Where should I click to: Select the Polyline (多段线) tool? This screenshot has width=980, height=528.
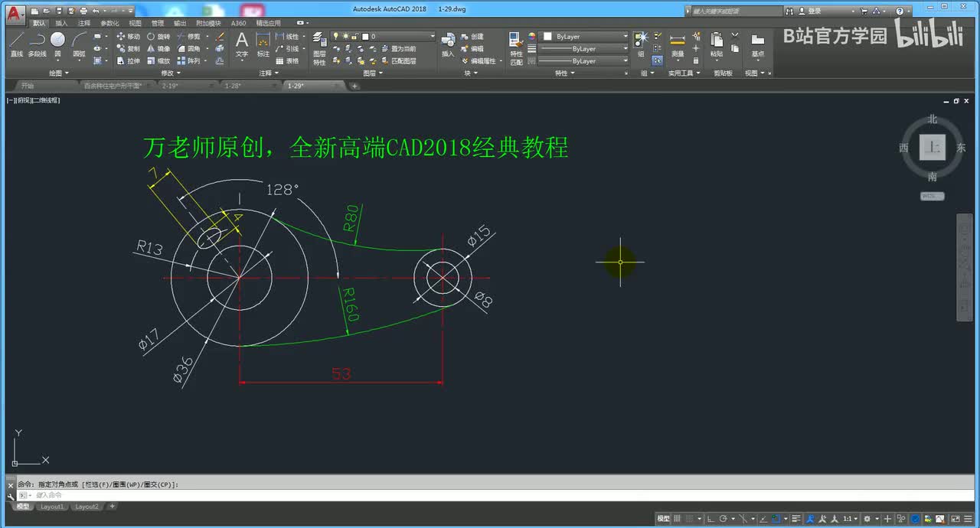tap(37, 44)
